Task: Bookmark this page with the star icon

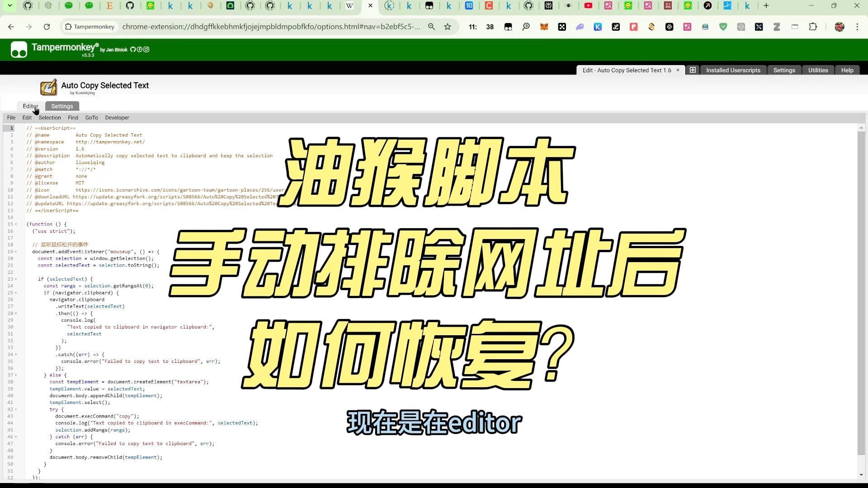Action: coord(448,27)
